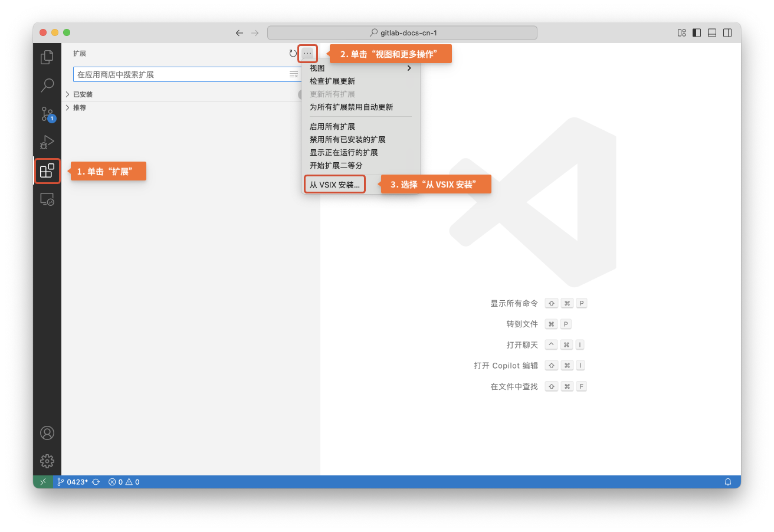Expand the 推荐 section
Screen dimensions: 774x532
click(x=80, y=108)
